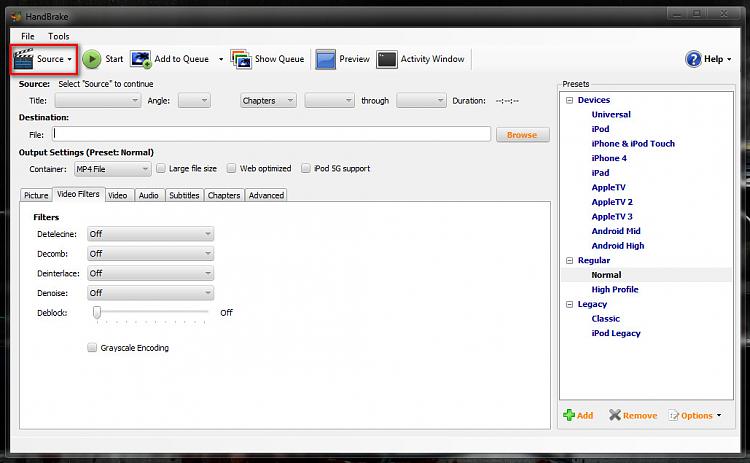Switch to the Chapters tab
This screenshot has width=750, height=463.
tap(224, 195)
